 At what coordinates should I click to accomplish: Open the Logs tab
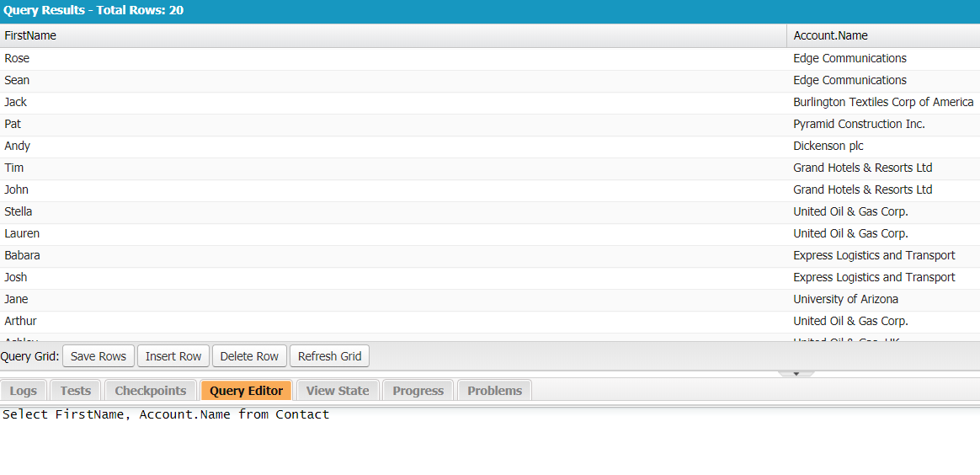(x=23, y=391)
